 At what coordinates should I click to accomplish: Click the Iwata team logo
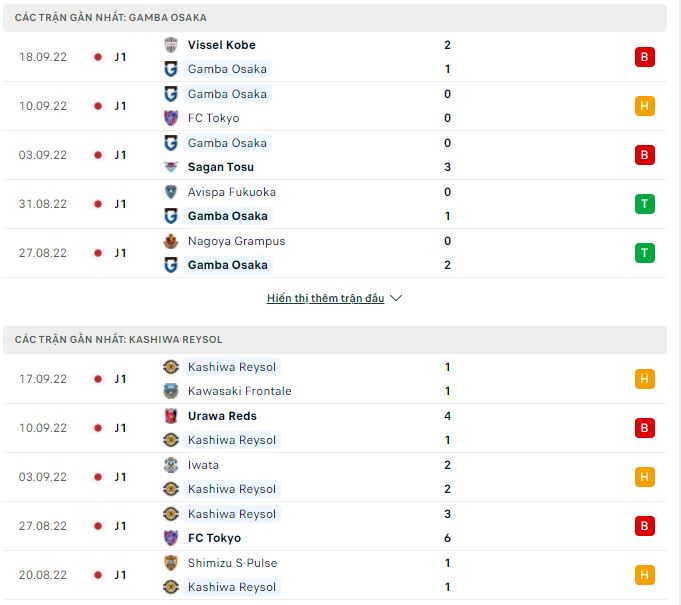171,465
